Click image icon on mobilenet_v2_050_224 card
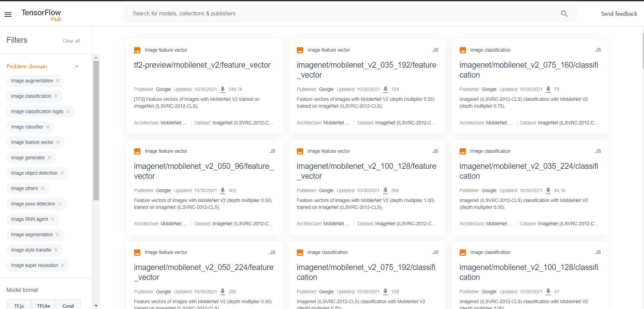 coord(137,253)
